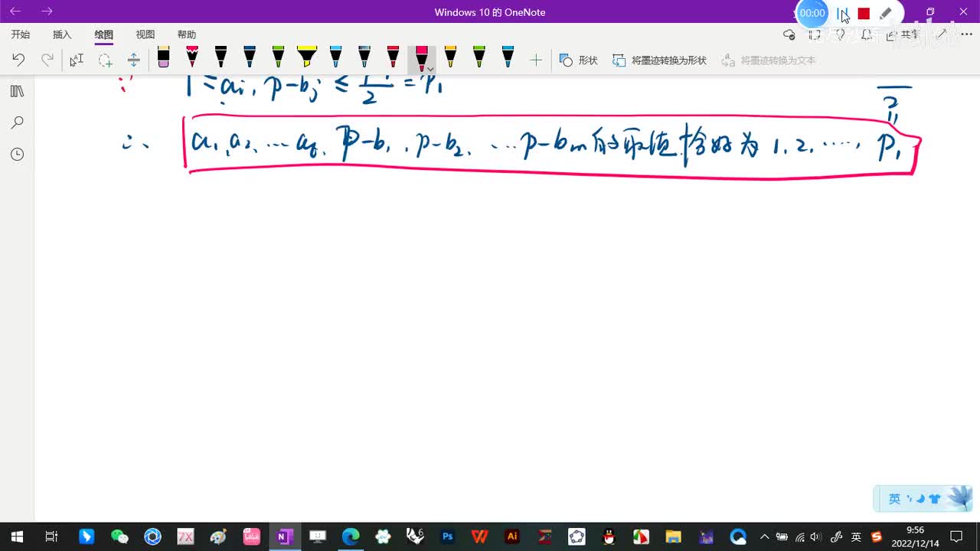
Task: Select the object or type text tool
Action: coord(77,60)
